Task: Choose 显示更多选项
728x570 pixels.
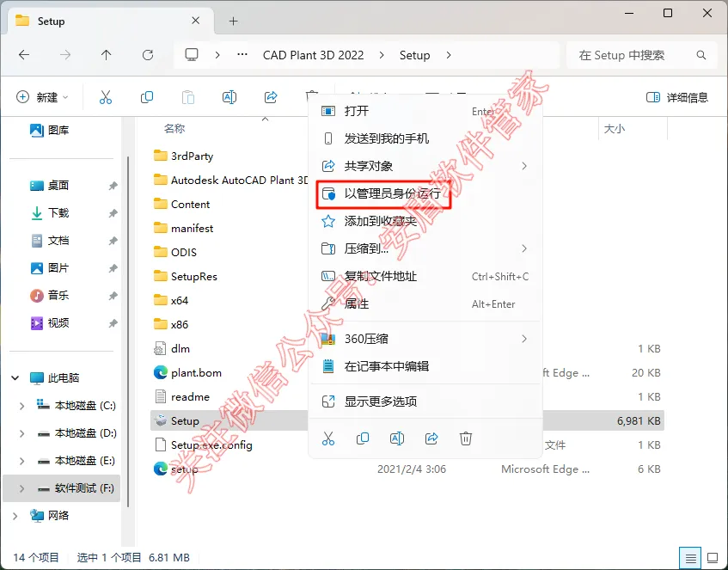Action: [x=425, y=401]
